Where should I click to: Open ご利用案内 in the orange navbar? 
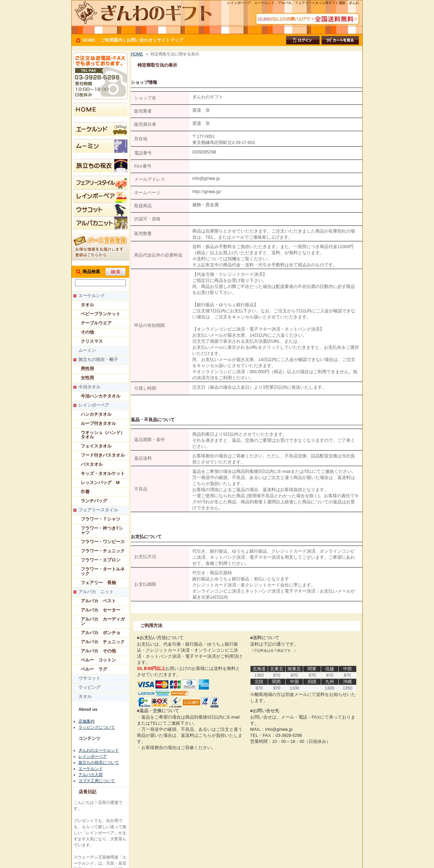pyautogui.click(x=111, y=40)
